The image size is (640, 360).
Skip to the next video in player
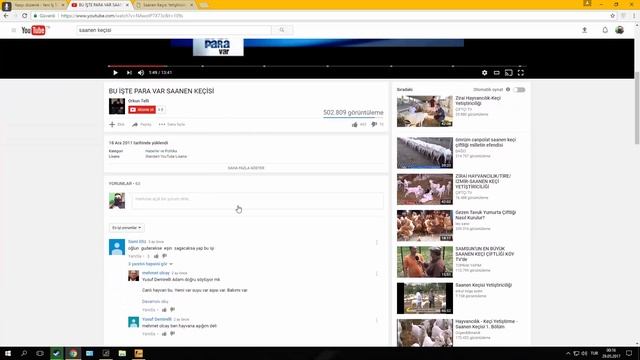click(129, 73)
